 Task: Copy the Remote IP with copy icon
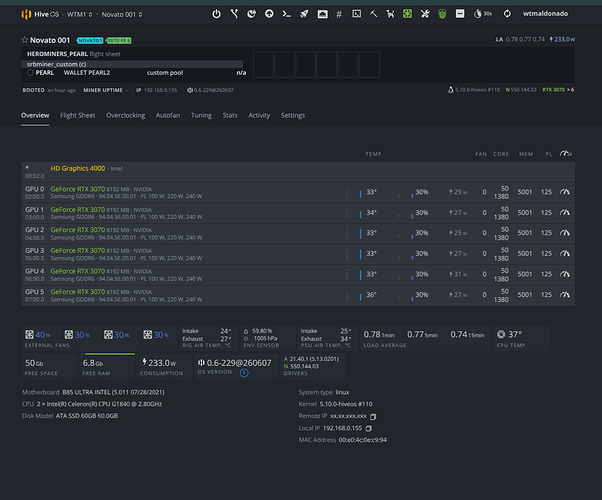pyautogui.click(x=373, y=417)
